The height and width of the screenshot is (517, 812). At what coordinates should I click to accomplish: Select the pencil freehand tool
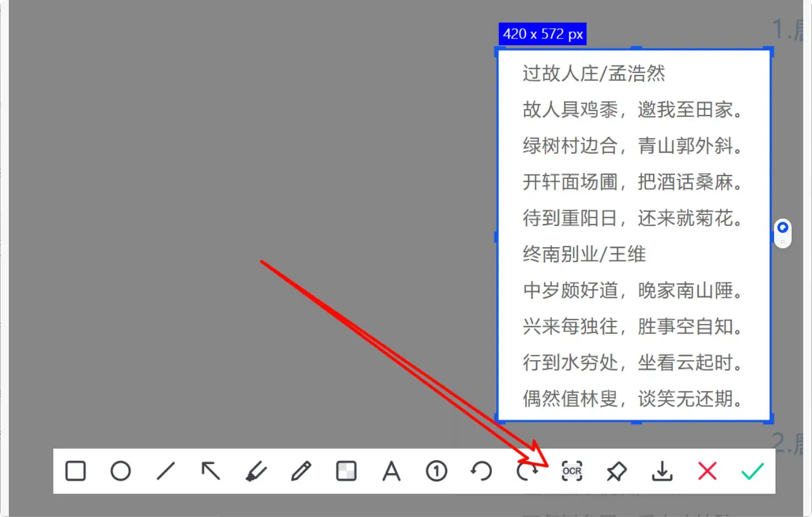tap(301, 471)
